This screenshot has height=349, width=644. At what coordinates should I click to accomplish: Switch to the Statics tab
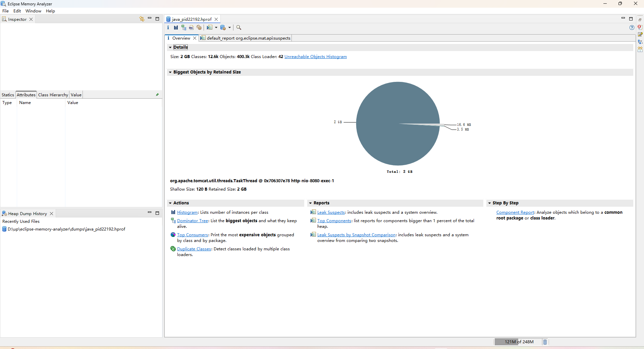pyautogui.click(x=8, y=95)
